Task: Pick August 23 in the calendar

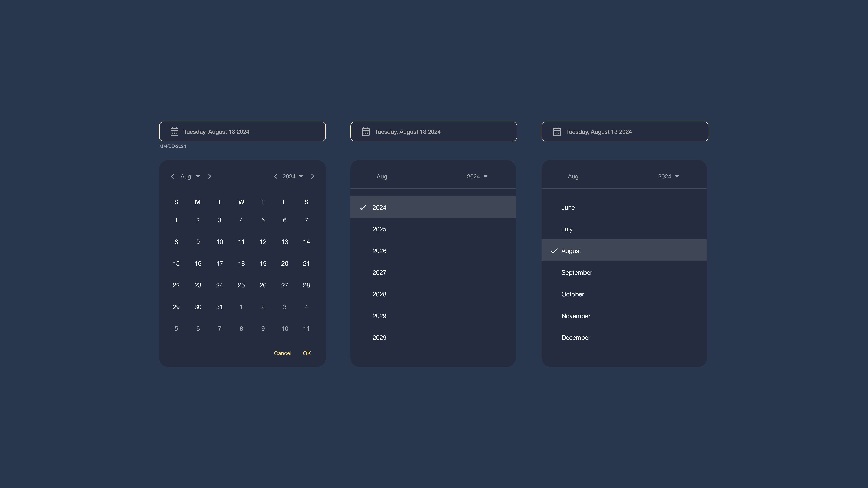Action: pos(198,285)
